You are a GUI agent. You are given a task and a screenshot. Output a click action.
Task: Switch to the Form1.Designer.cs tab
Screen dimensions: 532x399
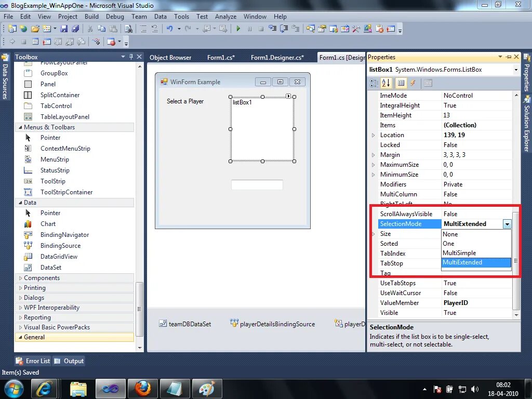click(x=277, y=57)
